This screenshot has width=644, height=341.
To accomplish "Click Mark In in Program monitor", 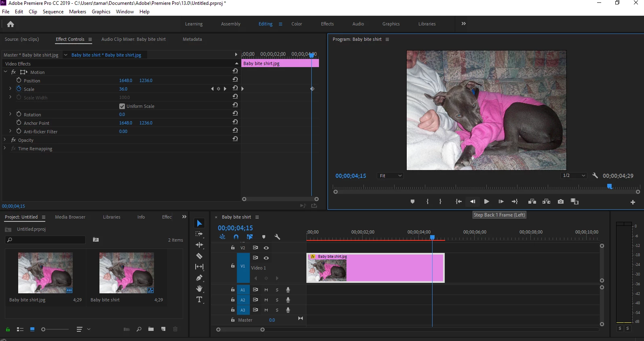I will (427, 202).
